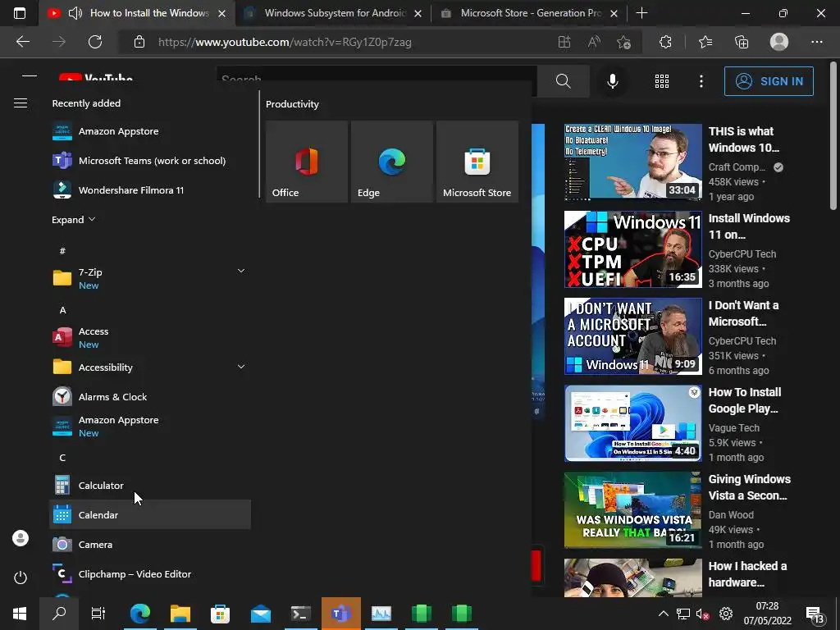This screenshot has height=630, width=840.
Task: Click the YouTube page scrollbar
Action: 833,137
